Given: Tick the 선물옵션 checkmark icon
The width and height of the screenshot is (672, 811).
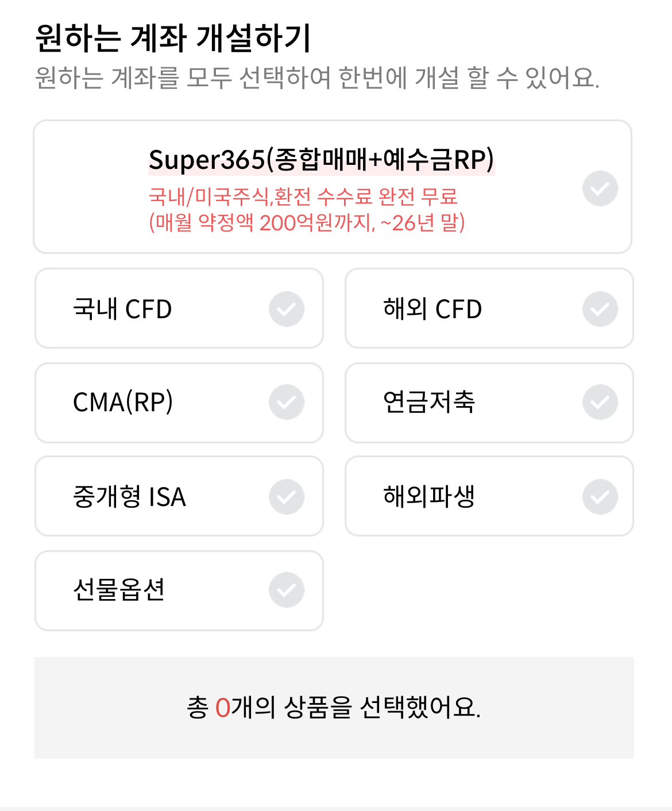Looking at the screenshot, I should coord(287,590).
